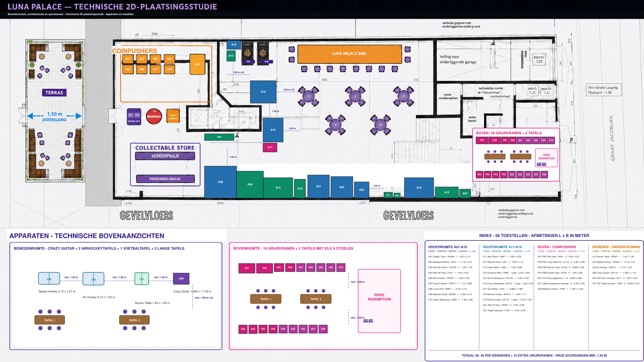644x362 pixels.
Task: Click the BOVEN: 18 GRIJPKRANEN + 2 TAFELS heading
Action: pos(509,133)
